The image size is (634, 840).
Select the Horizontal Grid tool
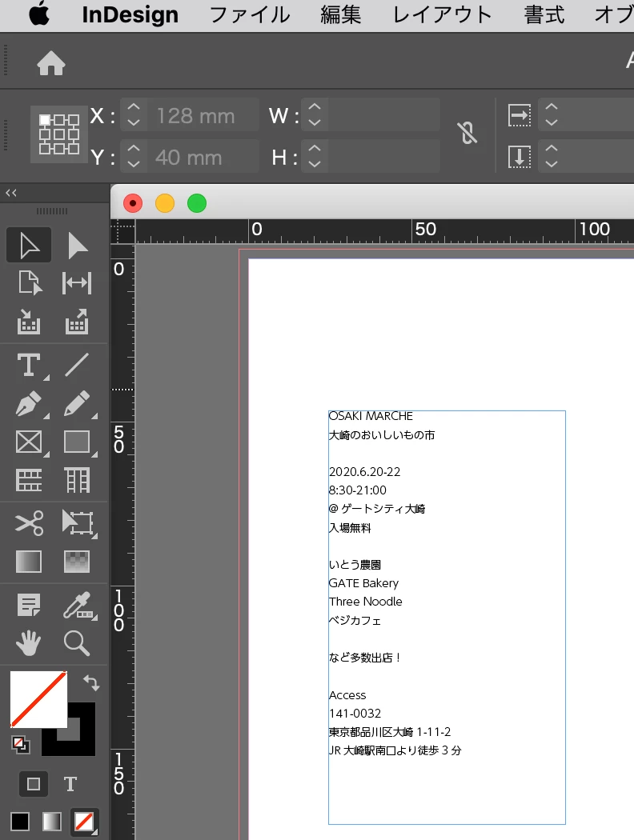click(29, 480)
